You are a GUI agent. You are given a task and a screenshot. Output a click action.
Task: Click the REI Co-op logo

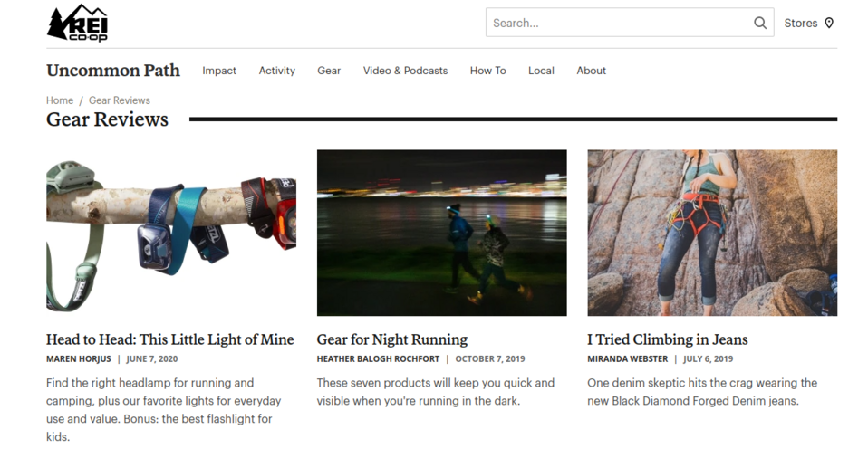tap(77, 23)
